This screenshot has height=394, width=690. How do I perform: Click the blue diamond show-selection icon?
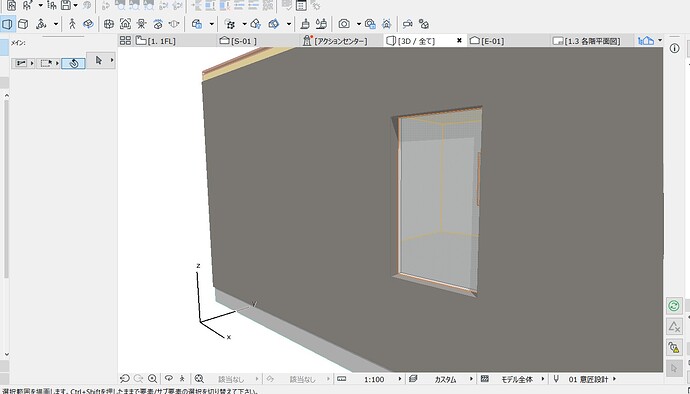pos(274,24)
